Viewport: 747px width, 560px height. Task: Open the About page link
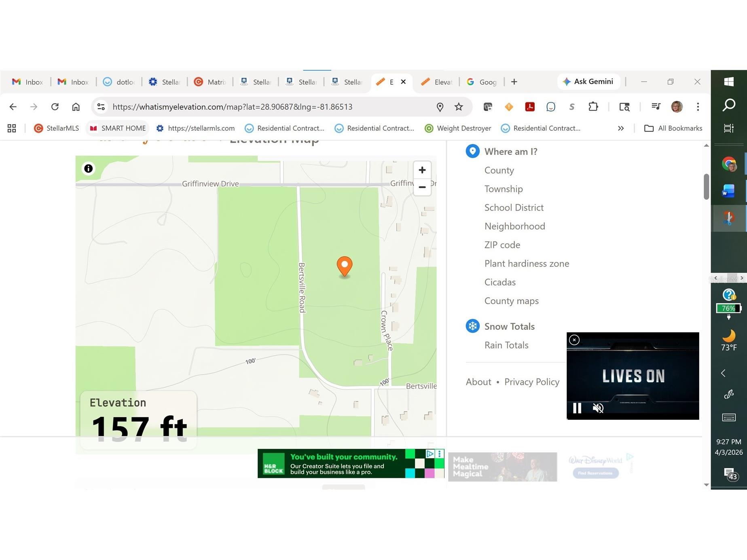(478, 382)
